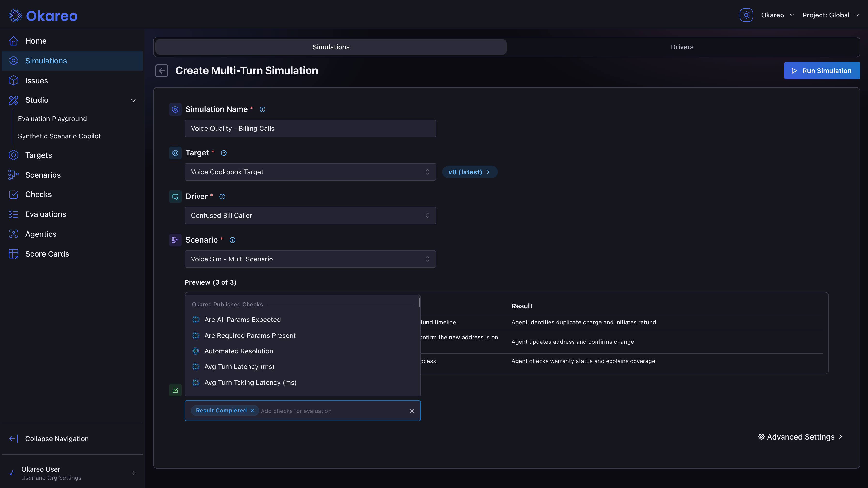Click the Home house icon
Image resolution: width=868 pixels, height=488 pixels.
pos(14,41)
